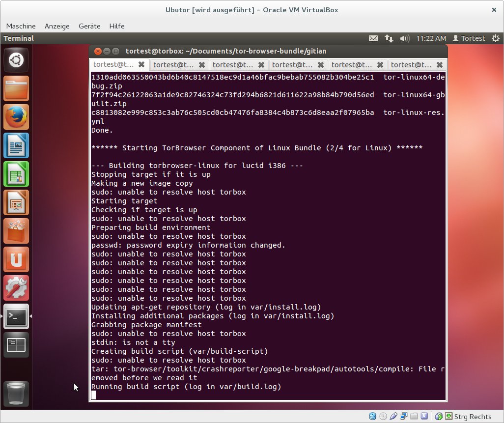Launch LibreOffice Impress from the dock
This screenshot has height=423, width=504.
[16, 202]
